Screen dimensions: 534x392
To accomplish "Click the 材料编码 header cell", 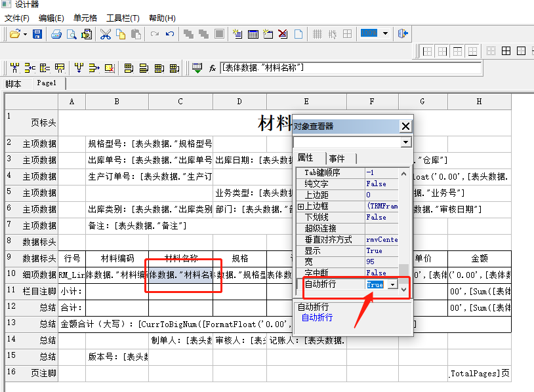I will click(x=117, y=259).
